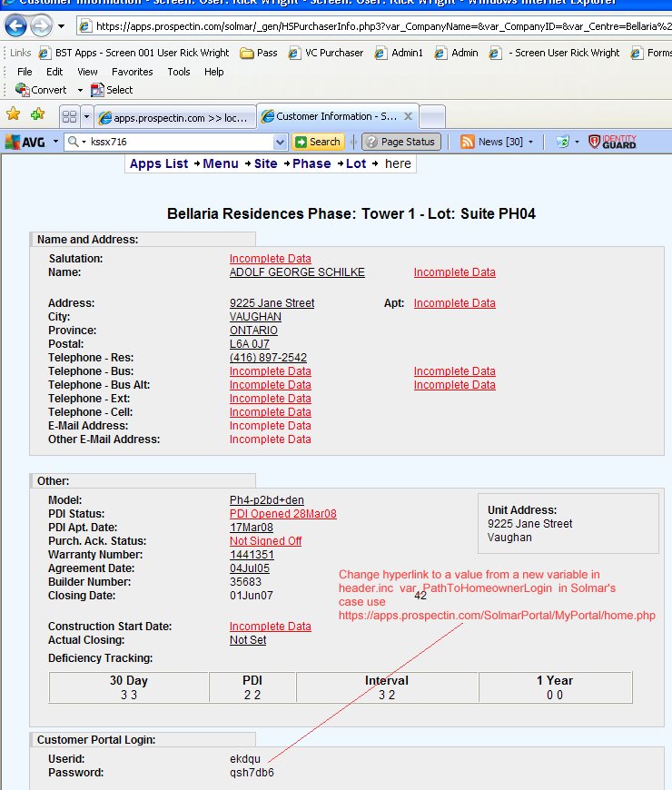Click the Add to Favorites star-plus icon
The height and width of the screenshot is (790, 672).
(x=38, y=114)
